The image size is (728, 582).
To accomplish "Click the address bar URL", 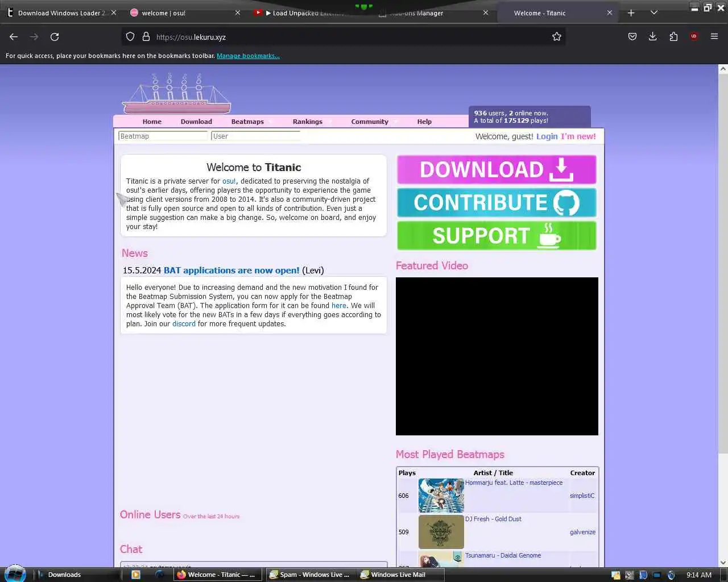I will coord(191,37).
